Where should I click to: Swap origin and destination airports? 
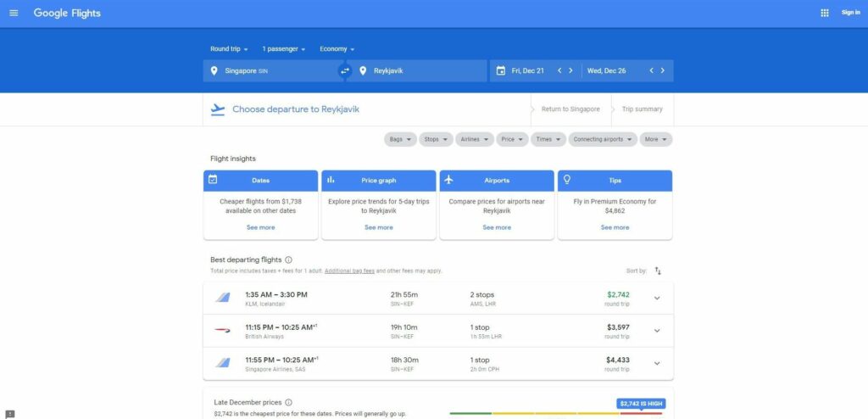coord(345,71)
